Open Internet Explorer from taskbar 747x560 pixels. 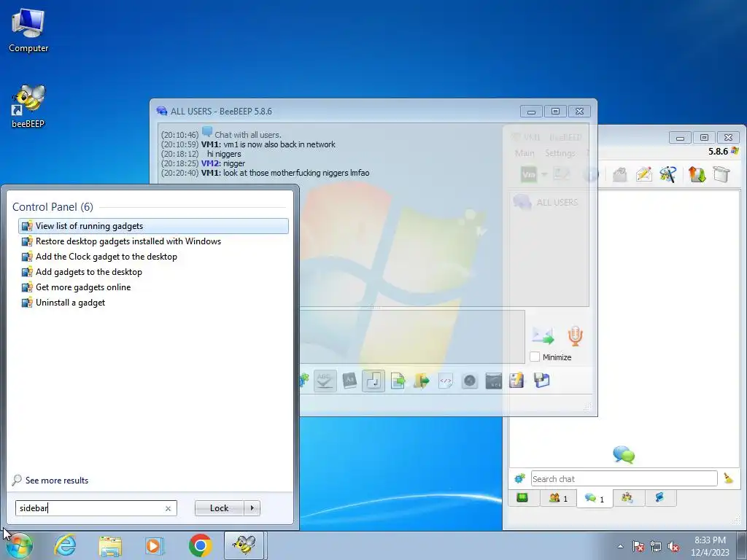(65, 545)
